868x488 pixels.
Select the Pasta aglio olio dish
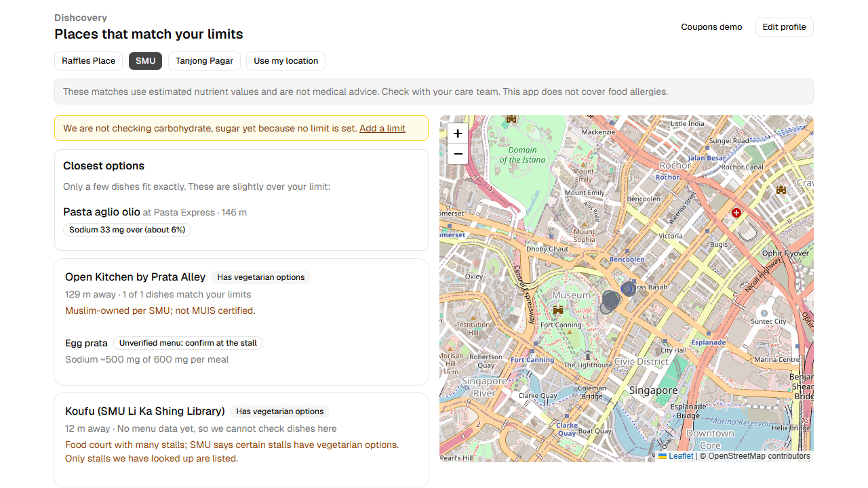pos(102,212)
